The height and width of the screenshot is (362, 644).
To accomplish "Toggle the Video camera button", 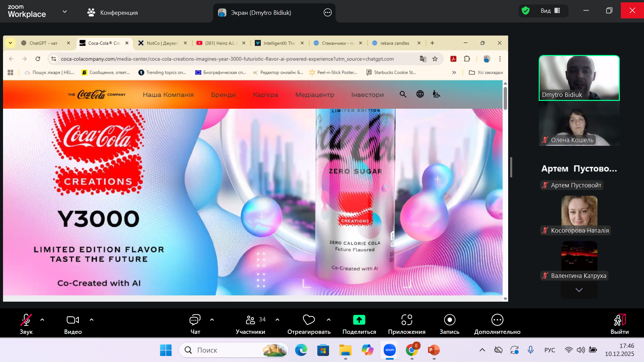I will [73, 320].
